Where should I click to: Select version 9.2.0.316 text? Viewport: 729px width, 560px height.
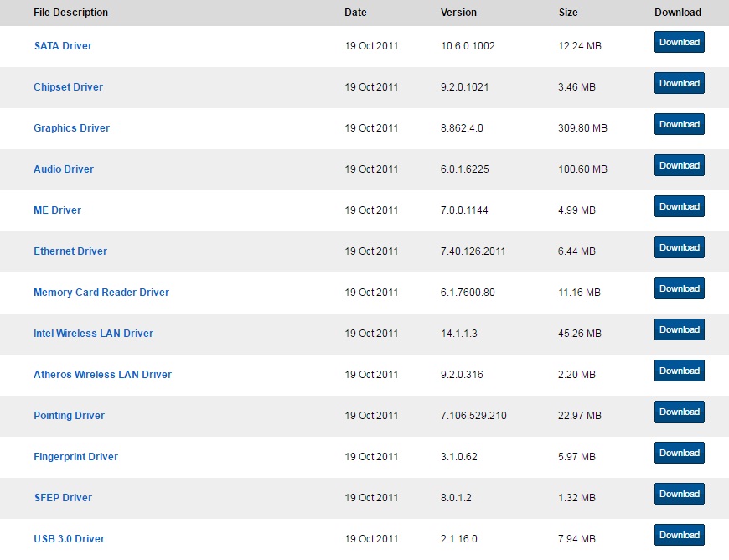click(462, 375)
